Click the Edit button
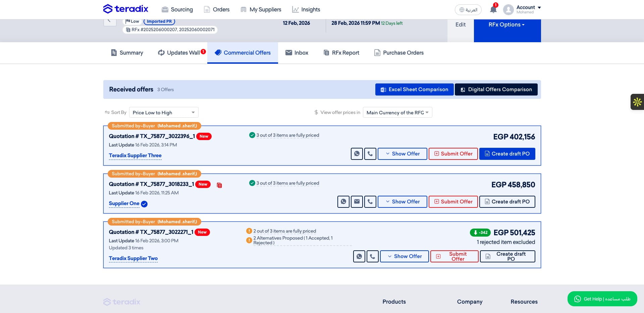 tap(461, 25)
